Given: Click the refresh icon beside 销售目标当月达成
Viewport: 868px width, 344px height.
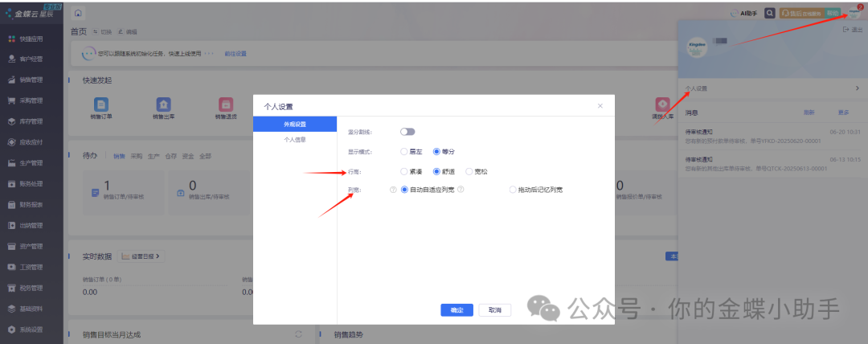Looking at the screenshot, I should [x=298, y=334].
